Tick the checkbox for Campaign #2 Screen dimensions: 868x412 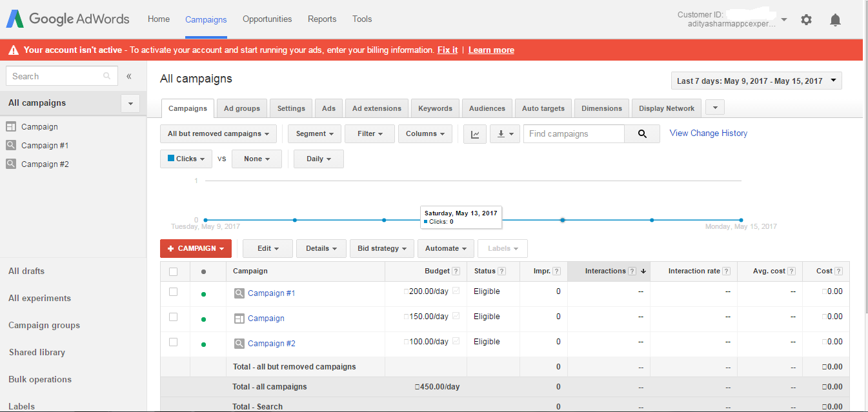pos(173,342)
